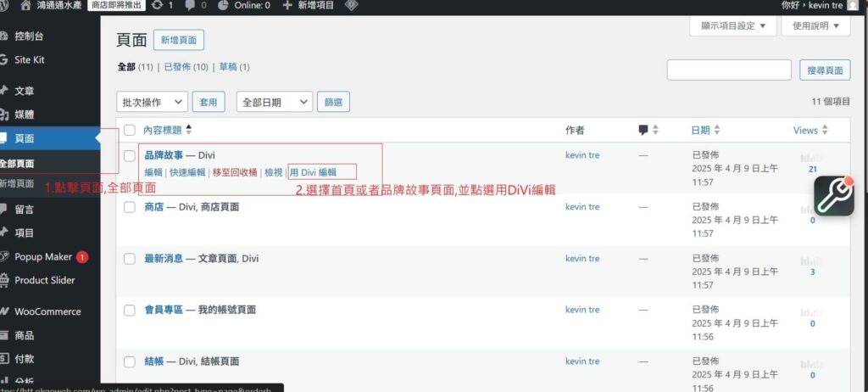Open the diamond icon in admin bar
This screenshot has height=392, width=868.
[351, 5]
